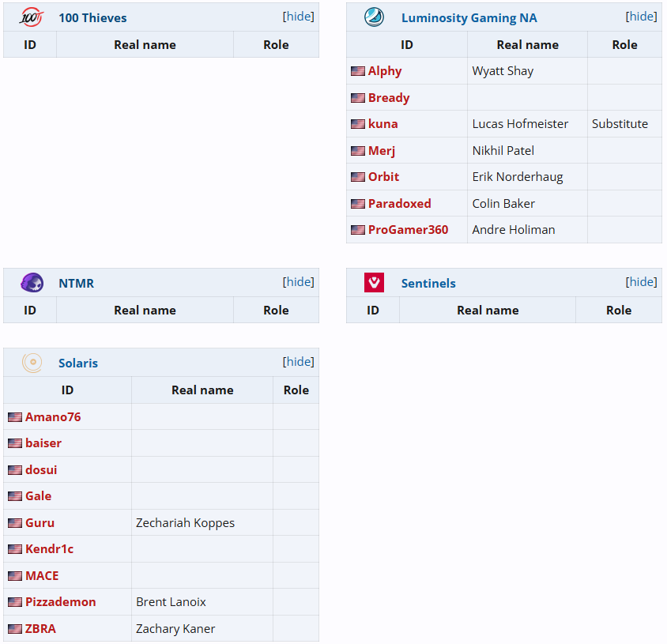Collapse the Sentinels roster table

click(x=641, y=281)
